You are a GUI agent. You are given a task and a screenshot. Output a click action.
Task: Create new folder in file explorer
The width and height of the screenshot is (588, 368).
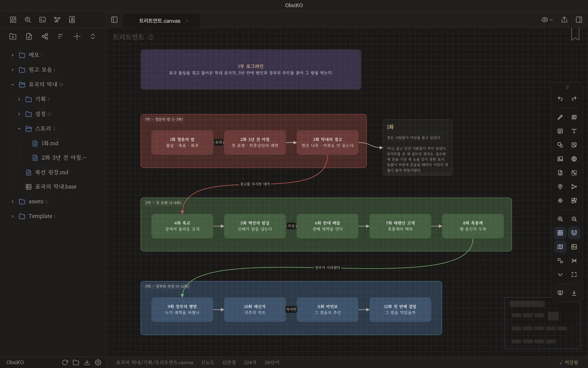(13, 36)
